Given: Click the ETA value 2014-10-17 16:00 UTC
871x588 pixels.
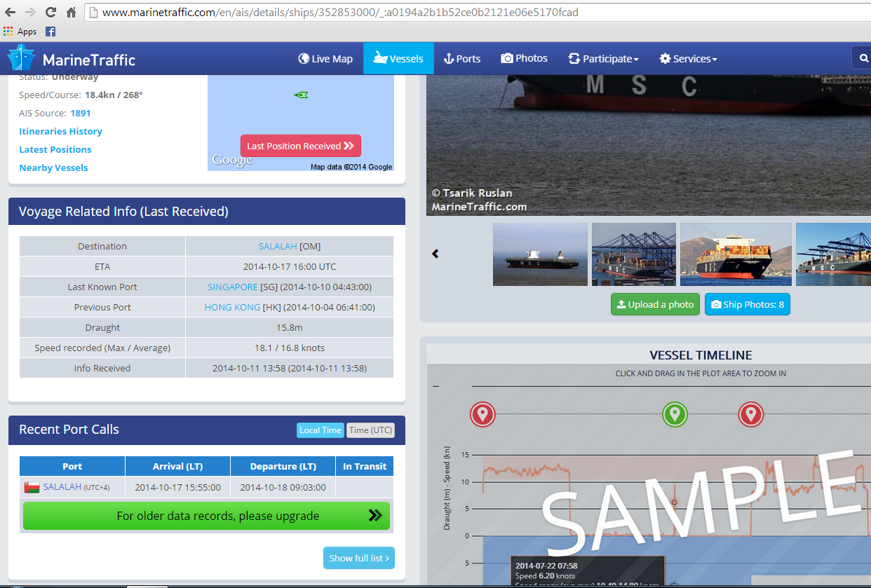Looking at the screenshot, I should (x=290, y=266).
